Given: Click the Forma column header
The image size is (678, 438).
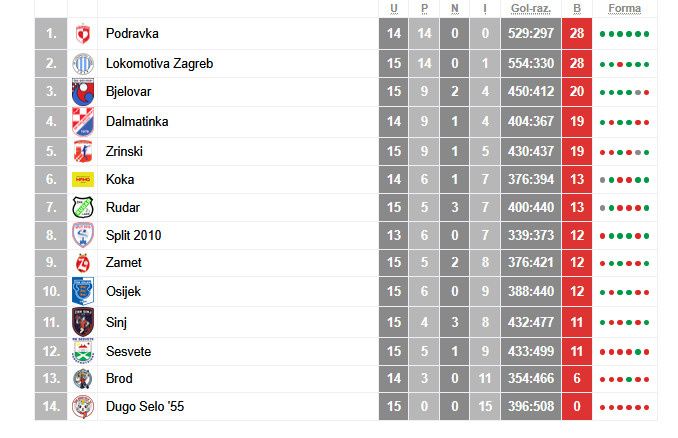Looking at the screenshot, I should click(x=625, y=9).
